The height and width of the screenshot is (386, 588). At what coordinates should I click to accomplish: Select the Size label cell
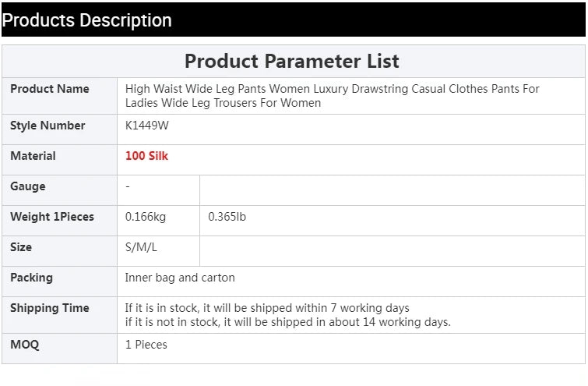pyautogui.click(x=60, y=251)
